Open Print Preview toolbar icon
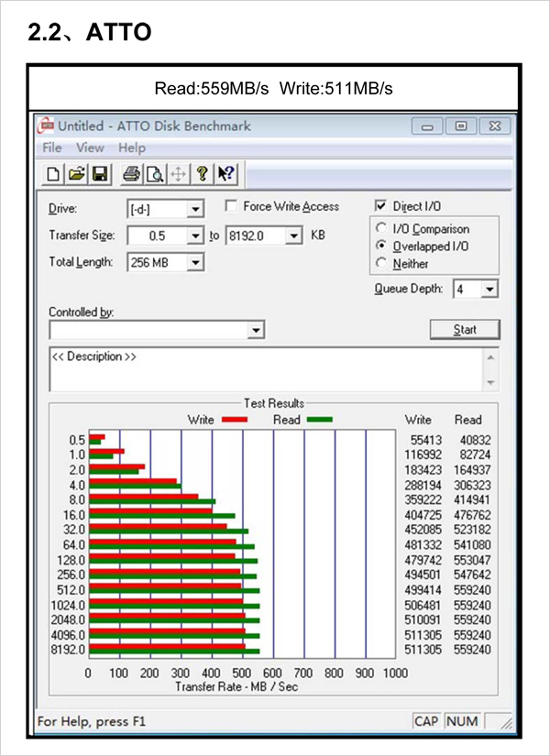550x756 pixels. coord(155,174)
